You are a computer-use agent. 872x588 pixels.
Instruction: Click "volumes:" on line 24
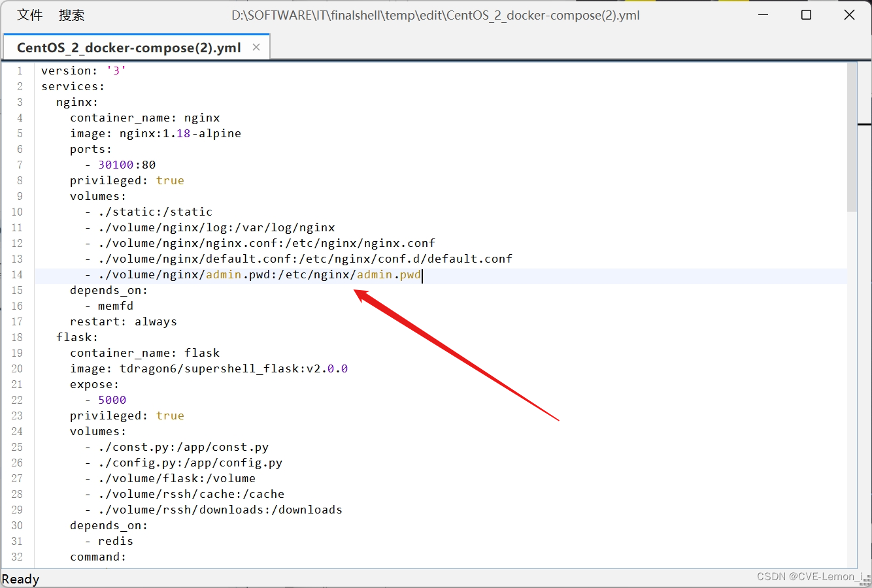(98, 431)
